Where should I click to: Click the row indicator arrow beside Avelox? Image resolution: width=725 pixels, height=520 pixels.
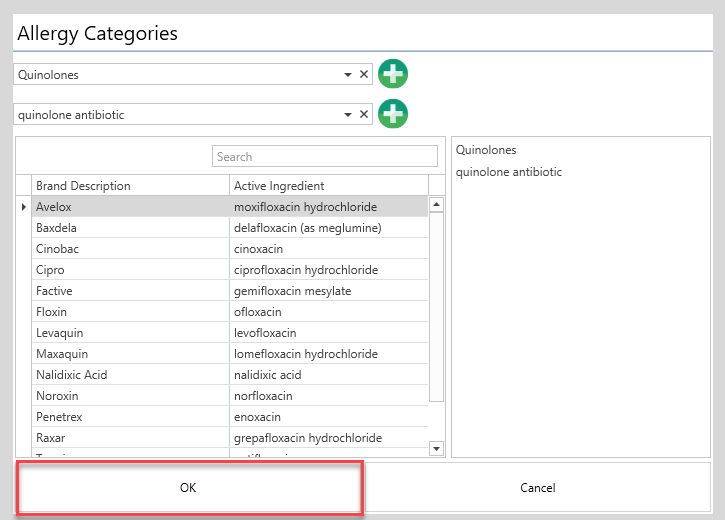pyautogui.click(x=24, y=207)
